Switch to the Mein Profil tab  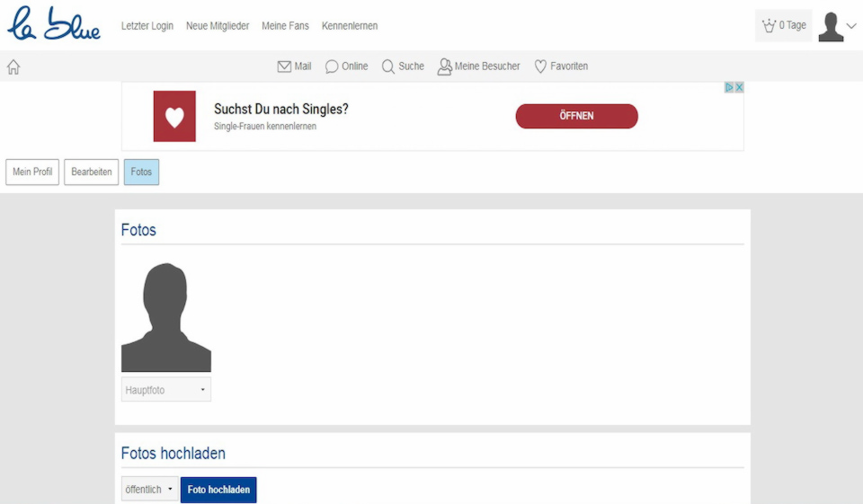(x=32, y=172)
